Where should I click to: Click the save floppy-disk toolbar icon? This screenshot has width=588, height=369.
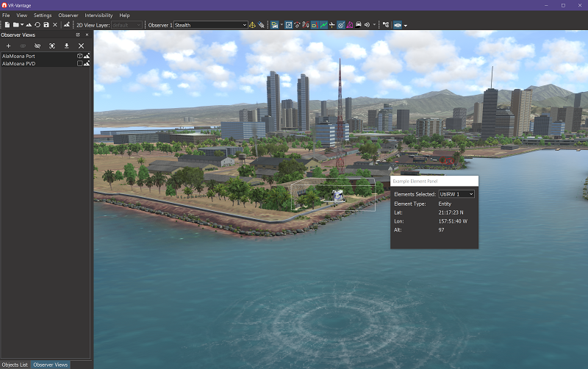pos(46,25)
